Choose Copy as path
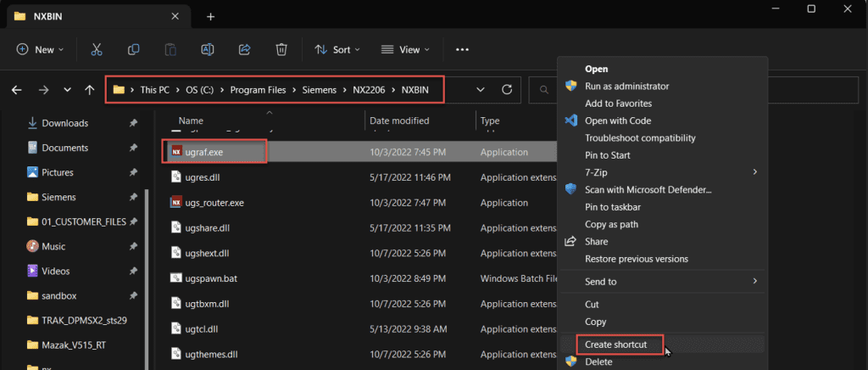This screenshot has width=868, height=370. [x=611, y=224]
